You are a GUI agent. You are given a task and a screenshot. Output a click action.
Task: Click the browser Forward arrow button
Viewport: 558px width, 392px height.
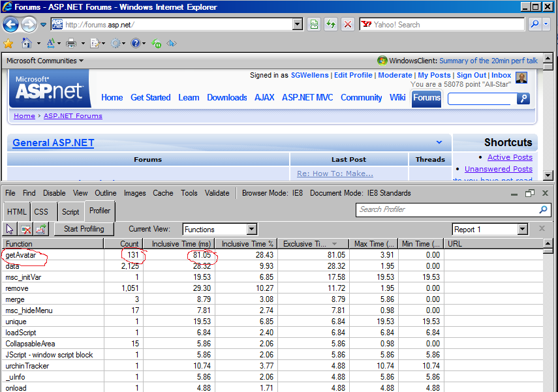(x=29, y=25)
